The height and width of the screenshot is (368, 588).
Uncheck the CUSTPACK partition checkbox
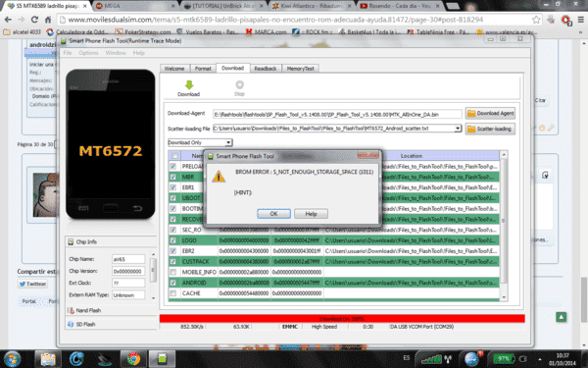(172, 261)
